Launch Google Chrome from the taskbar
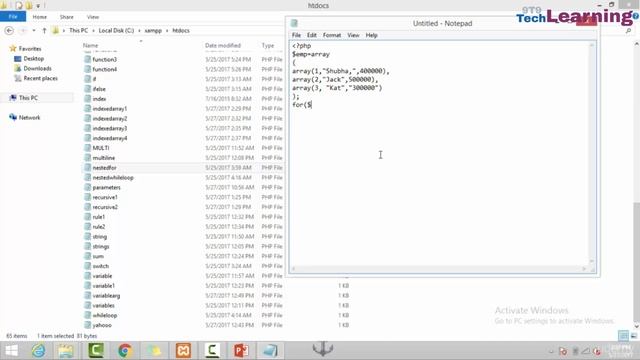This screenshot has height=360, width=640. [125, 351]
